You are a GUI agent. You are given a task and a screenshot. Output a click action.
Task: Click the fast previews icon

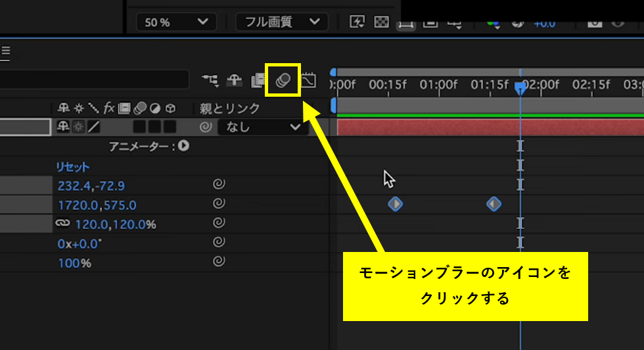click(x=357, y=22)
